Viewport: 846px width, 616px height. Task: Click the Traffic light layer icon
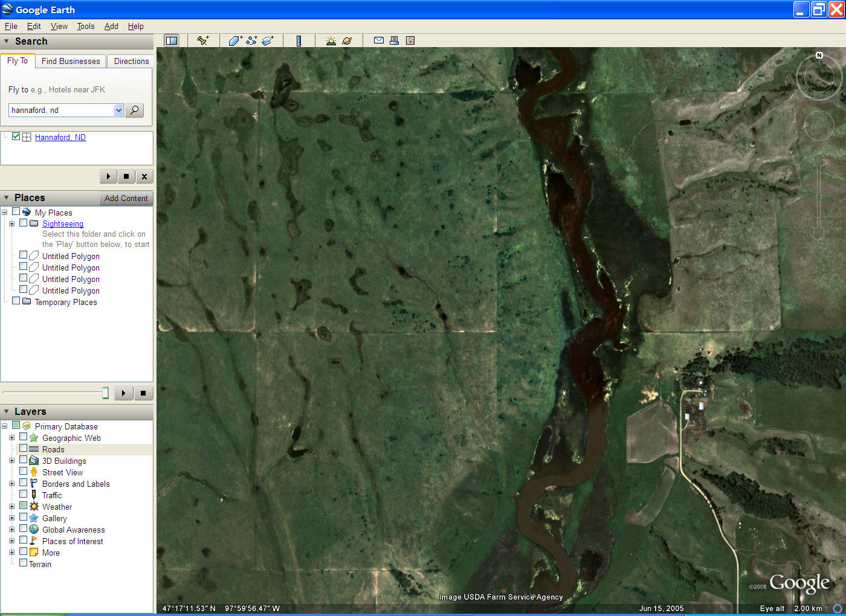click(x=34, y=495)
